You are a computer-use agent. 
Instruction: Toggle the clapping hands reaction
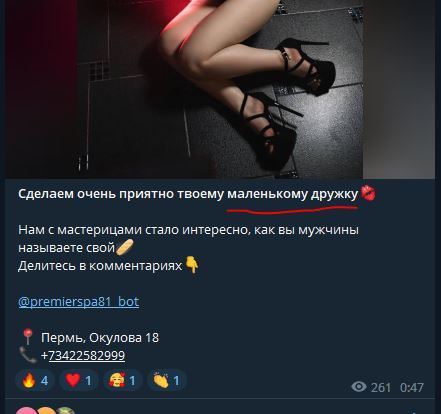(x=166, y=380)
